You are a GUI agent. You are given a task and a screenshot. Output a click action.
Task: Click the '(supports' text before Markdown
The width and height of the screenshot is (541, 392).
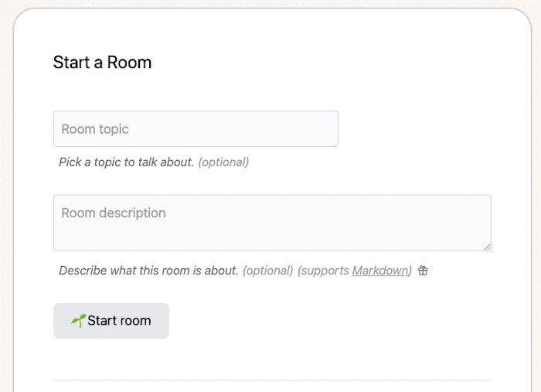[x=323, y=271]
